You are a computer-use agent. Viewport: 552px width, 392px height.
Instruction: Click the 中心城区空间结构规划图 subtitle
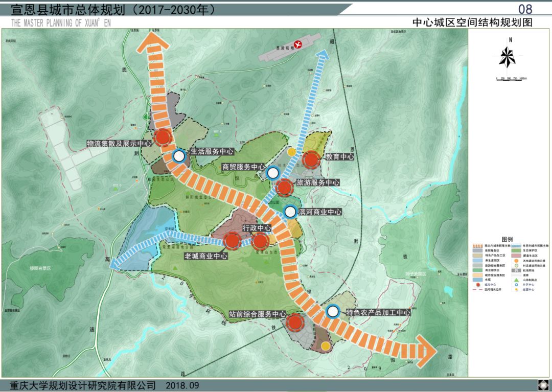(472, 22)
